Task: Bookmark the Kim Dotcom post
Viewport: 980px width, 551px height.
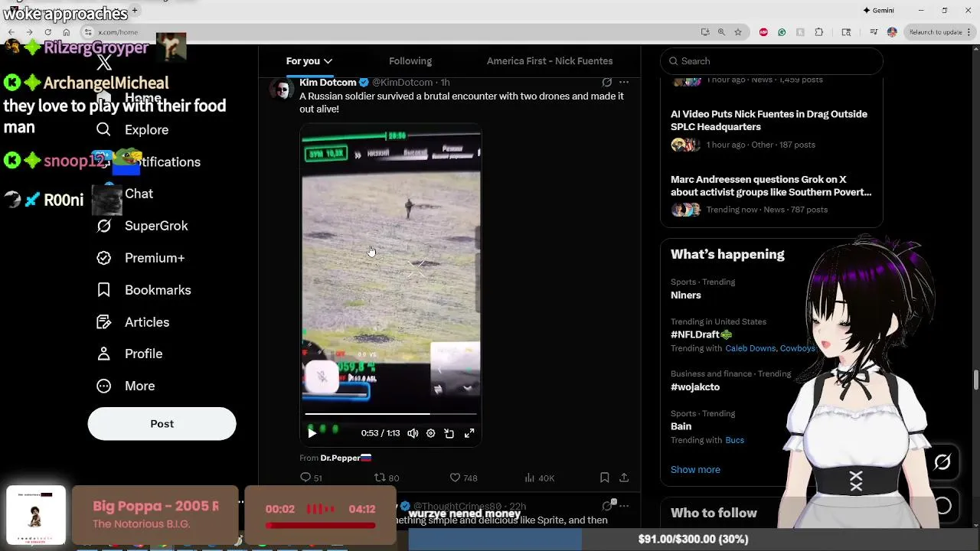Action: click(604, 478)
